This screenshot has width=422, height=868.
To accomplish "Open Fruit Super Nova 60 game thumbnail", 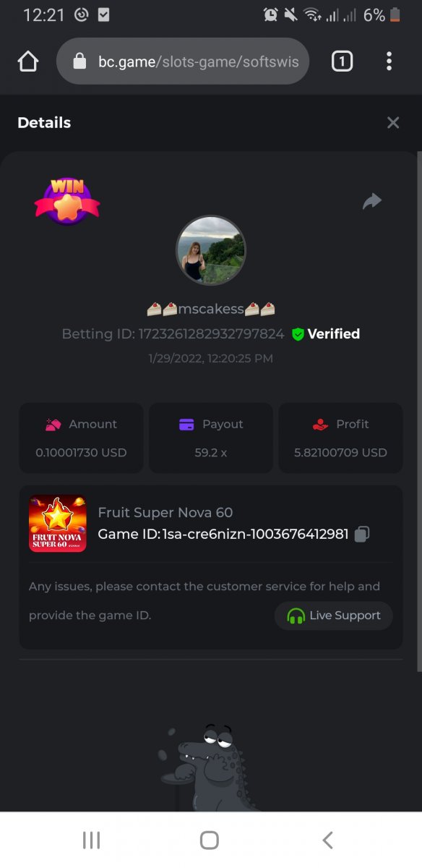I will point(58,524).
